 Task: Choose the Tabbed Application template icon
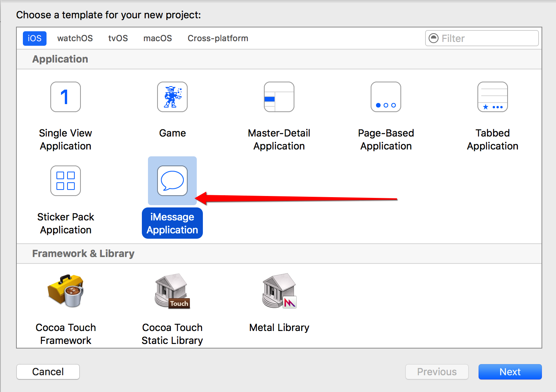pos(493,97)
